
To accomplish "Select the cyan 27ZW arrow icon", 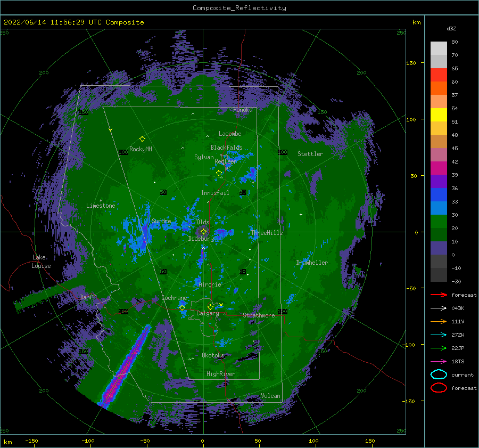I will coord(439,335).
